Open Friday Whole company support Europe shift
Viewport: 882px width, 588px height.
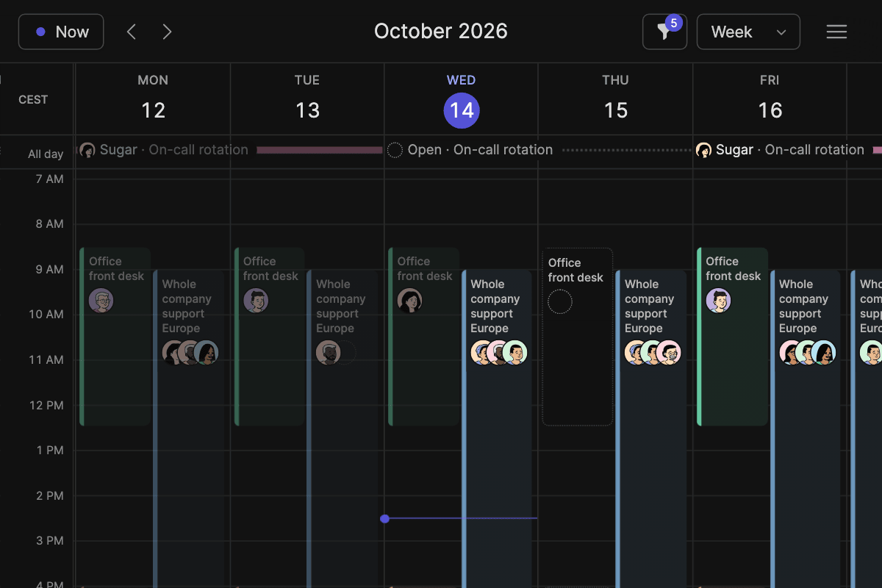point(806,429)
